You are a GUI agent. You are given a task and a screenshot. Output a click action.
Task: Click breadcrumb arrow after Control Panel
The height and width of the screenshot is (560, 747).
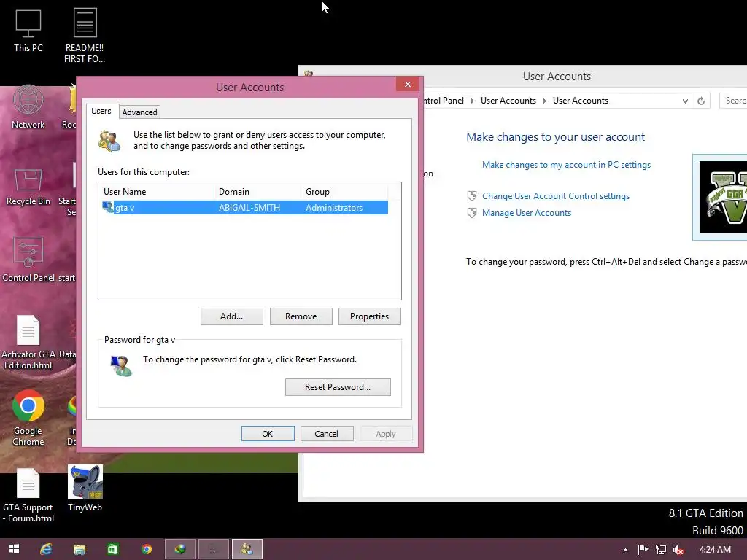pyautogui.click(x=472, y=101)
